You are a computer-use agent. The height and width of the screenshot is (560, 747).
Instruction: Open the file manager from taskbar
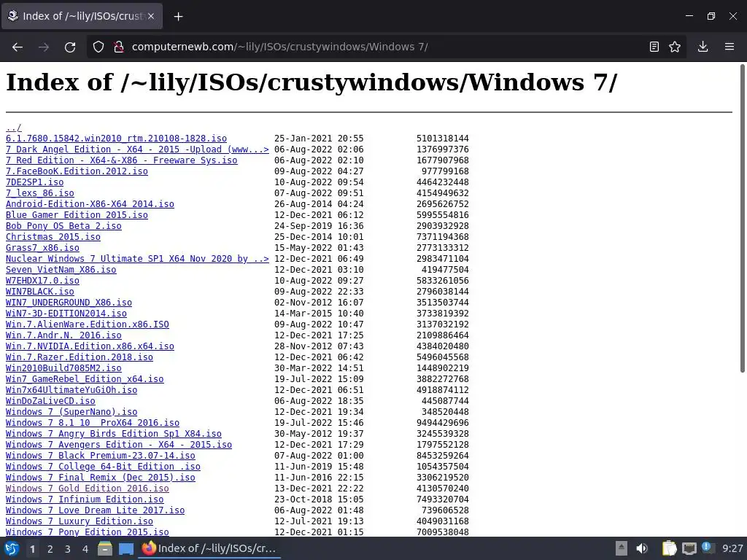(105, 549)
